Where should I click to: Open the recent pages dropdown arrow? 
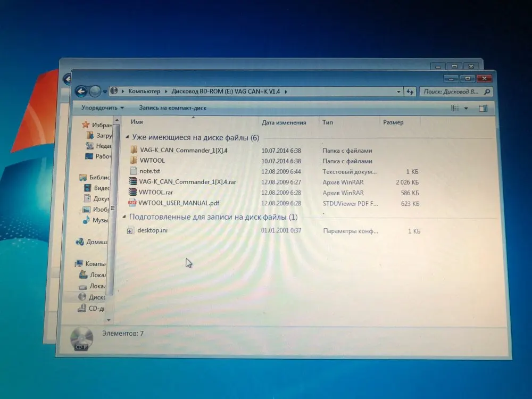coord(104,92)
